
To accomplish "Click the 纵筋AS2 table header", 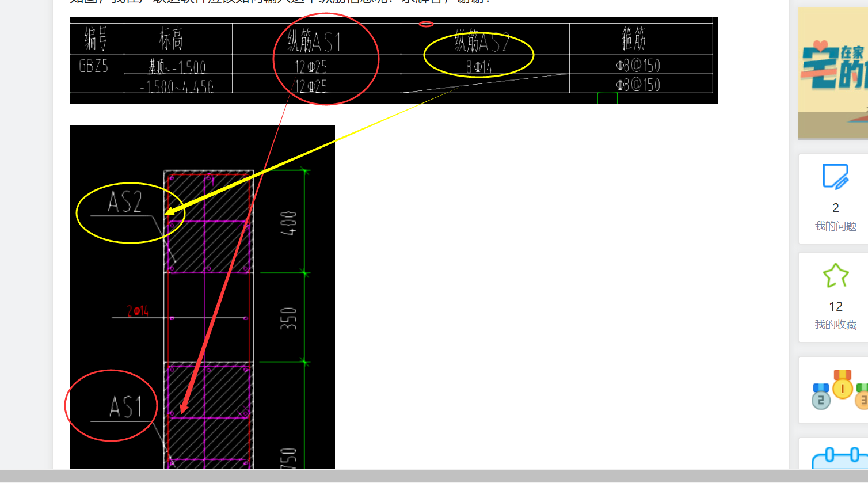I will click(x=482, y=41).
